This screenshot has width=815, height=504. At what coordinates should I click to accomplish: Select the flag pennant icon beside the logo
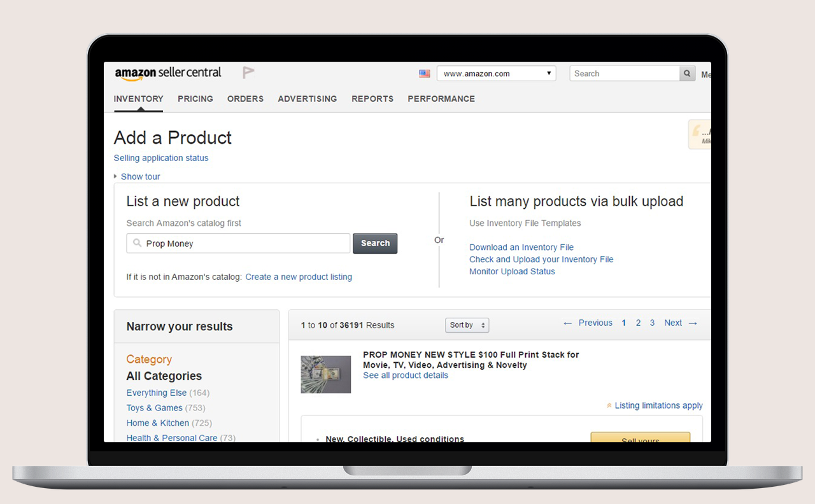tap(247, 71)
